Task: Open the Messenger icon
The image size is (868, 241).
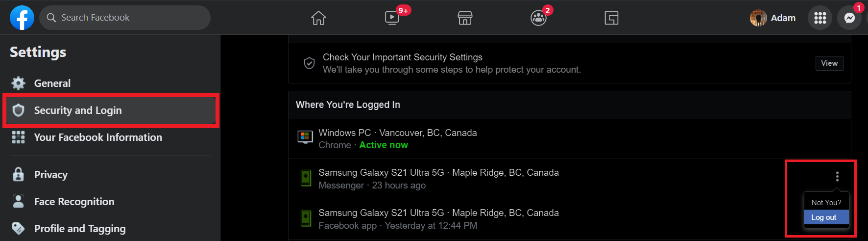Action: coord(849,18)
